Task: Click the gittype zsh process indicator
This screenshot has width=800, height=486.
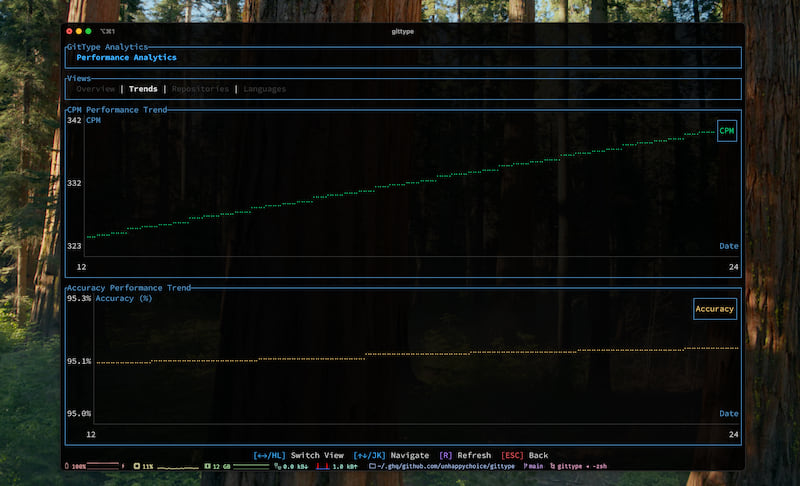Action: pos(580,466)
